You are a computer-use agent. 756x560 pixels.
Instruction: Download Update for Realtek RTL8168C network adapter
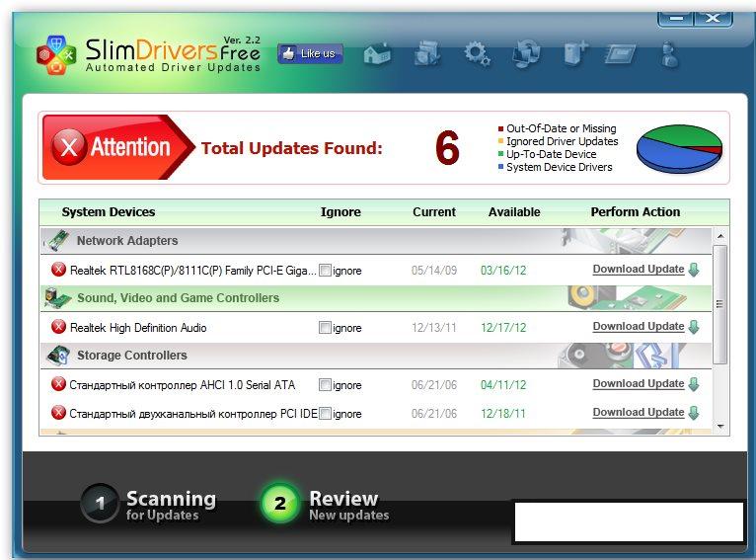click(639, 270)
